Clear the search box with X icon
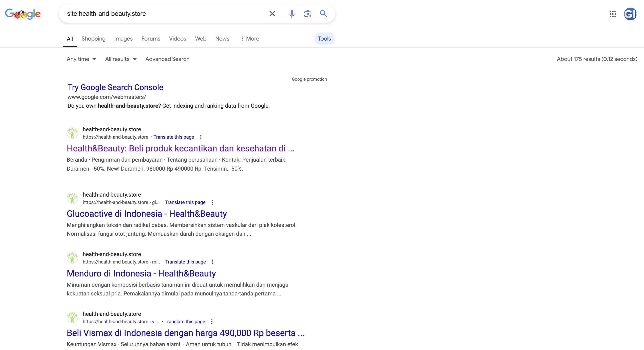 point(272,14)
